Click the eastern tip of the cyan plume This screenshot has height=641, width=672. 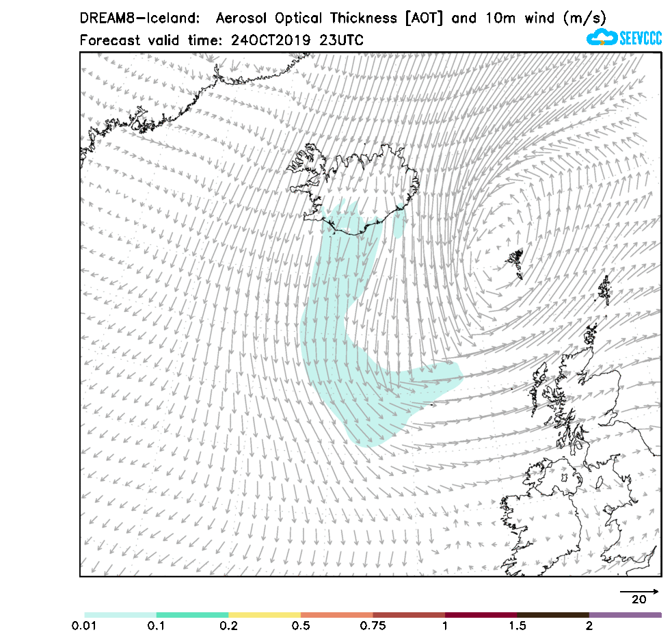pos(458,375)
